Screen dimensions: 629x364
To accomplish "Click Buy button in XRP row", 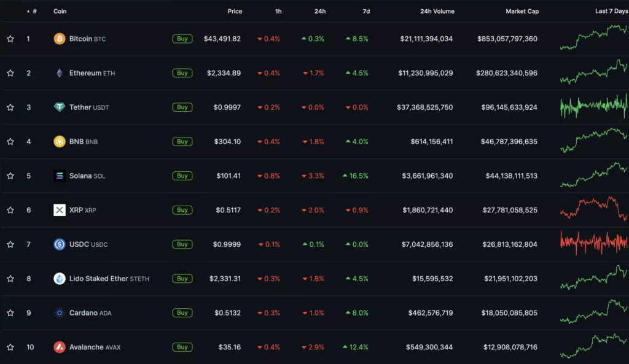I will click(182, 210).
